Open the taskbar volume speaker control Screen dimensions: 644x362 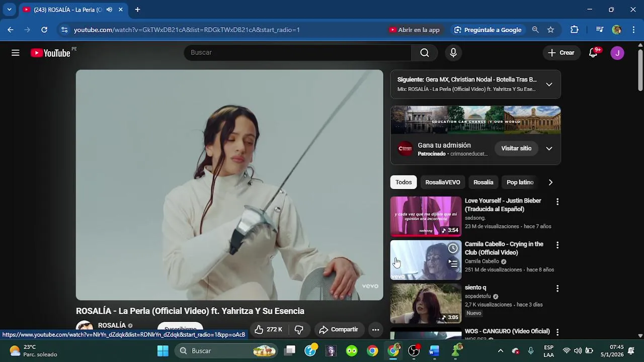tap(578, 351)
